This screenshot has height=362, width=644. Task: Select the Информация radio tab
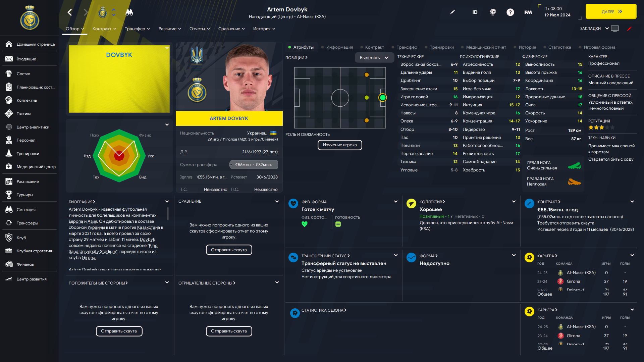(337, 47)
